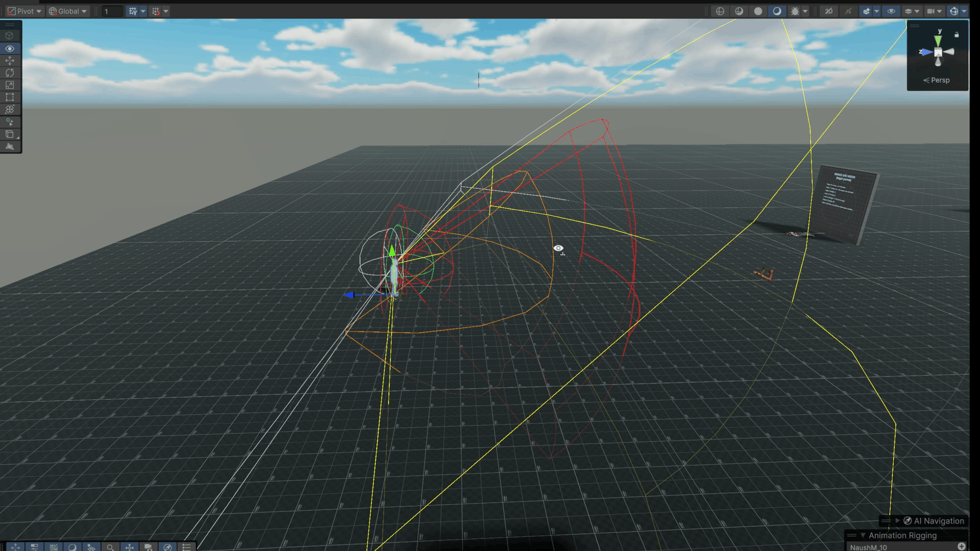This screenshot has height=551, width=980.
Task: Toggle the orientation gizmo lock
Action: click(957, 35)
